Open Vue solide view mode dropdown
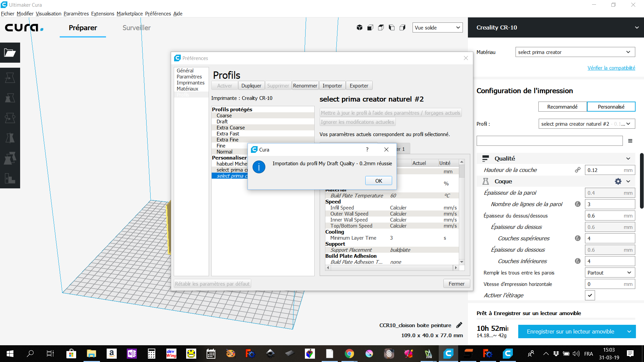The height and width of the screenshot is (362, 644). click(x=437, y=27)
